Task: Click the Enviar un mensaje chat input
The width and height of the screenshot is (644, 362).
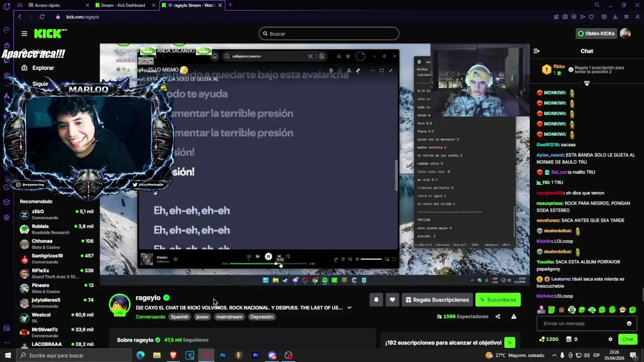Action: tap(581, 323)
